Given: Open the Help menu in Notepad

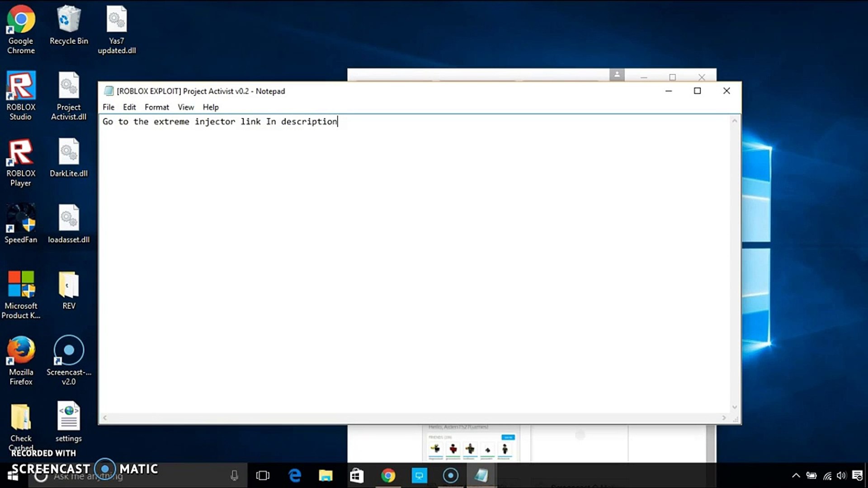Looking at the screenshot, I should click(210, 107).
